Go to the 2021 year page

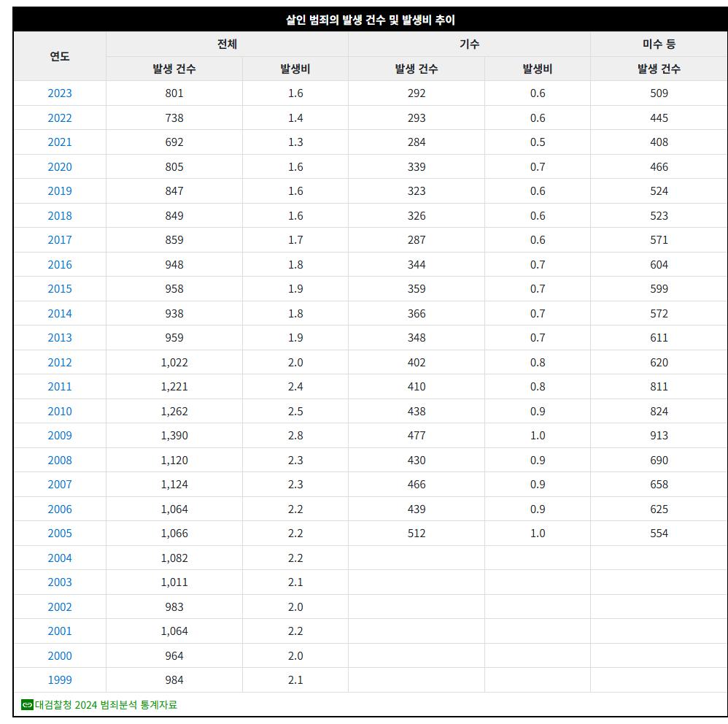[x=60, y=142]
